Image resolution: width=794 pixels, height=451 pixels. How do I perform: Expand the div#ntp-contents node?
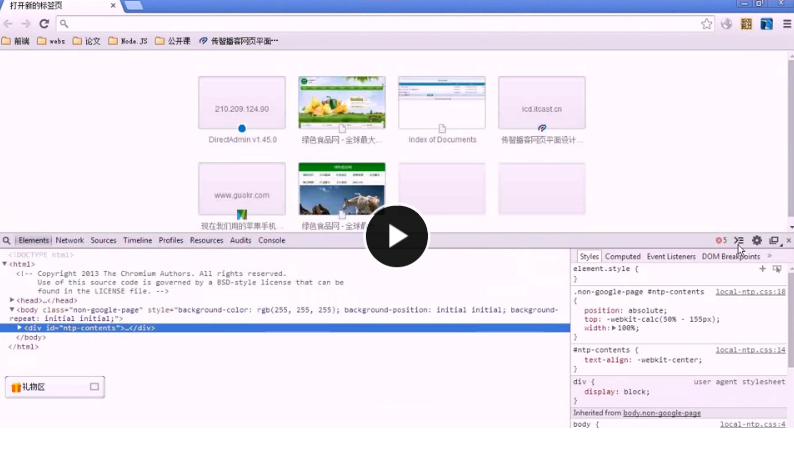[20, 327]
